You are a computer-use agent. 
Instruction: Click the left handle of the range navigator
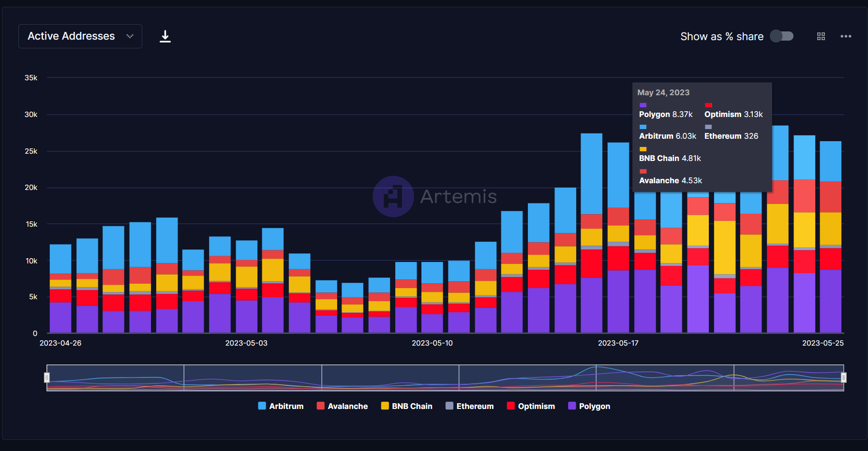pos(47,378)
